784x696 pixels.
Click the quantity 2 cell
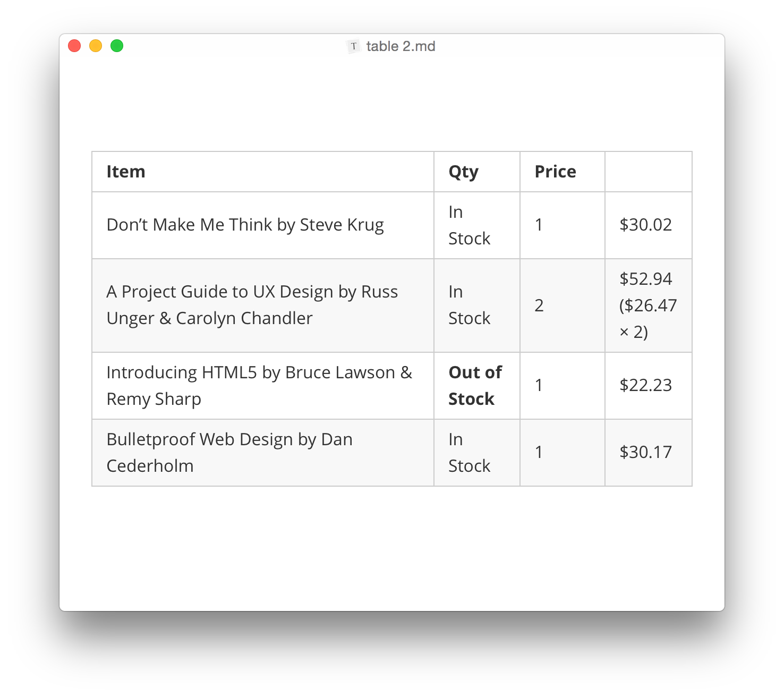(x=539, y=305)
